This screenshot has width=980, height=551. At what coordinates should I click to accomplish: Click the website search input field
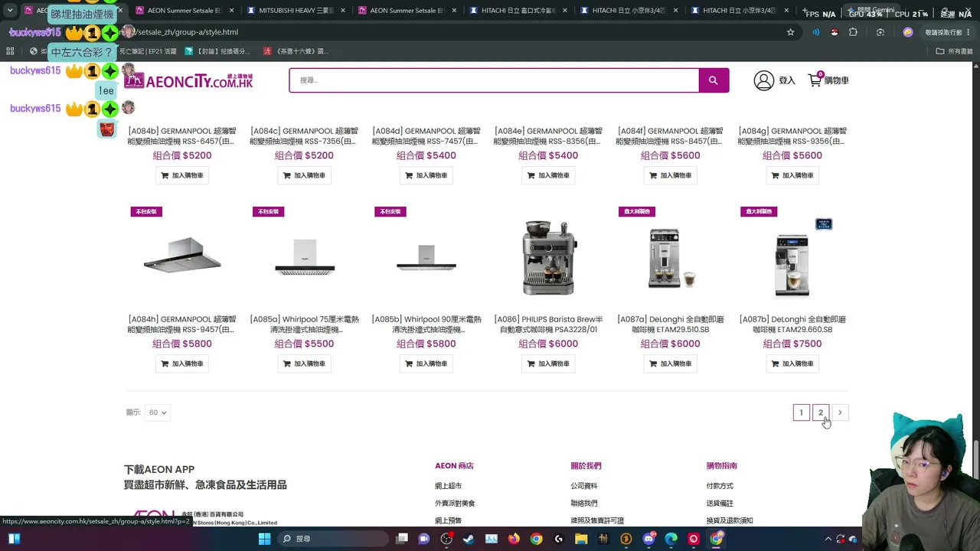494,80
